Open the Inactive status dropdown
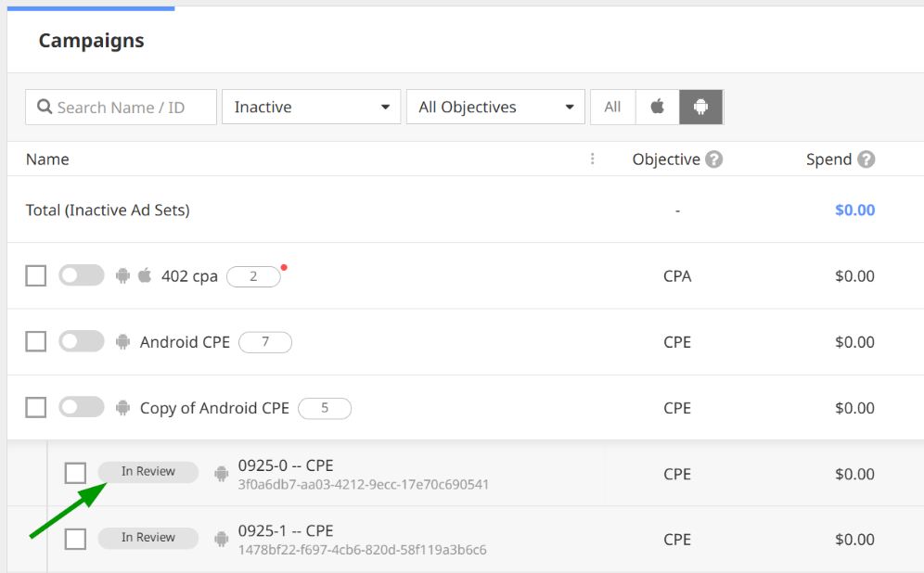Viewport: 924px width, 573px height. click(311, 107)
